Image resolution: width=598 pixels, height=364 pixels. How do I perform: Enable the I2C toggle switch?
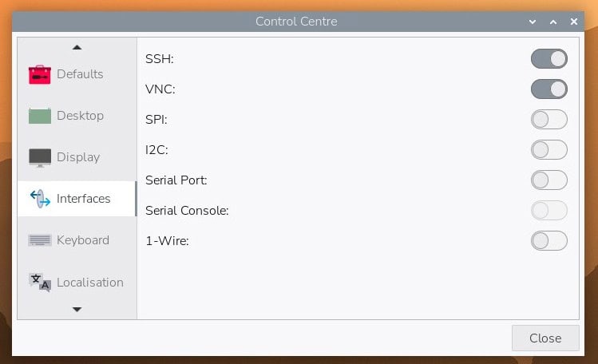pos(548,149)
